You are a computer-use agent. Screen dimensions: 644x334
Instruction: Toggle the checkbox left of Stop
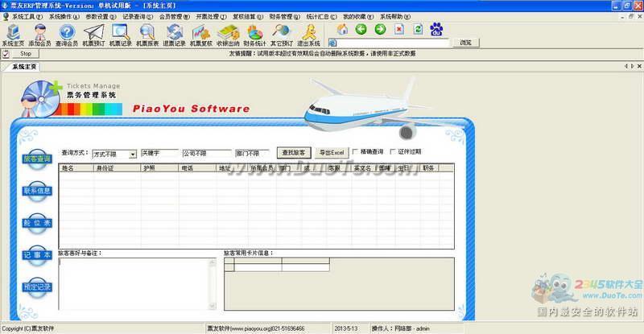6,54
